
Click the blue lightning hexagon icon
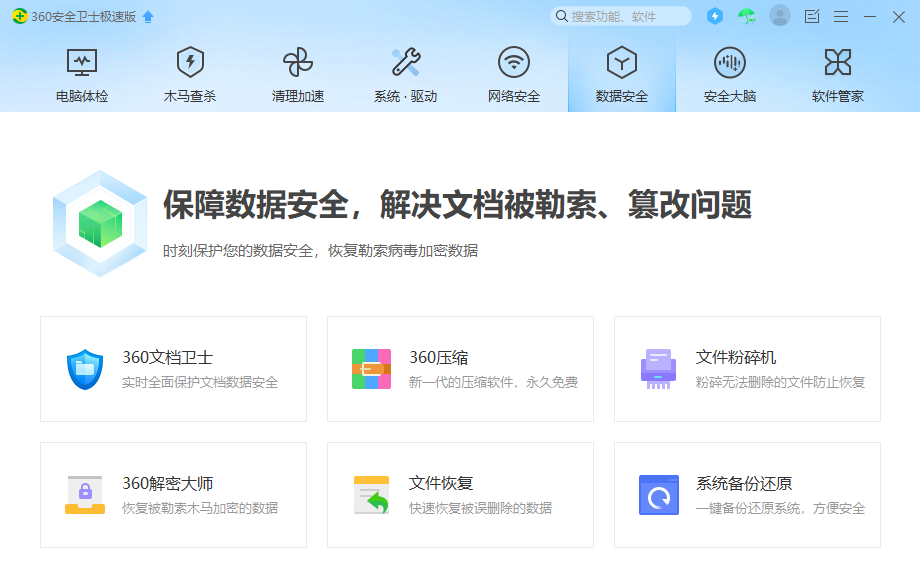715,16
